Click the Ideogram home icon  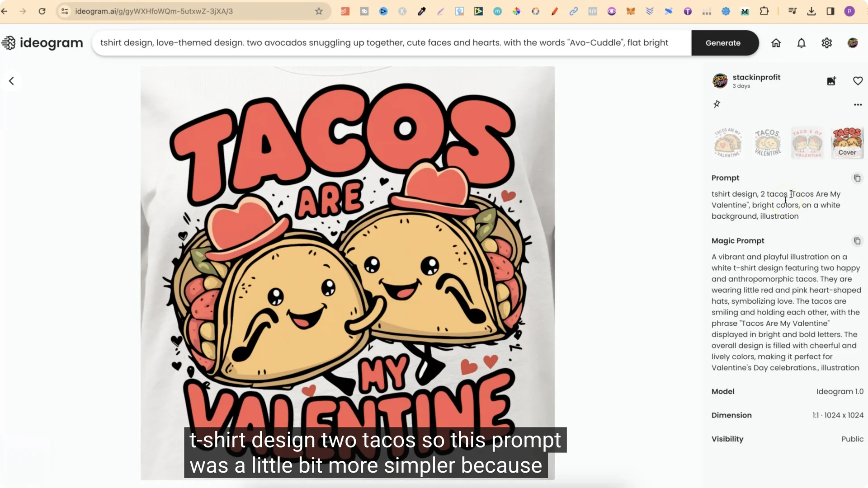point(776,43)
